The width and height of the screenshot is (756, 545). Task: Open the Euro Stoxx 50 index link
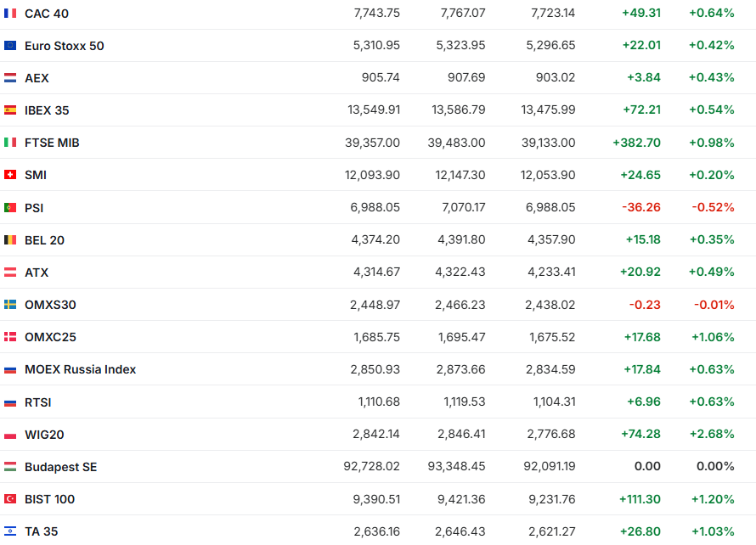pos(65,46)
